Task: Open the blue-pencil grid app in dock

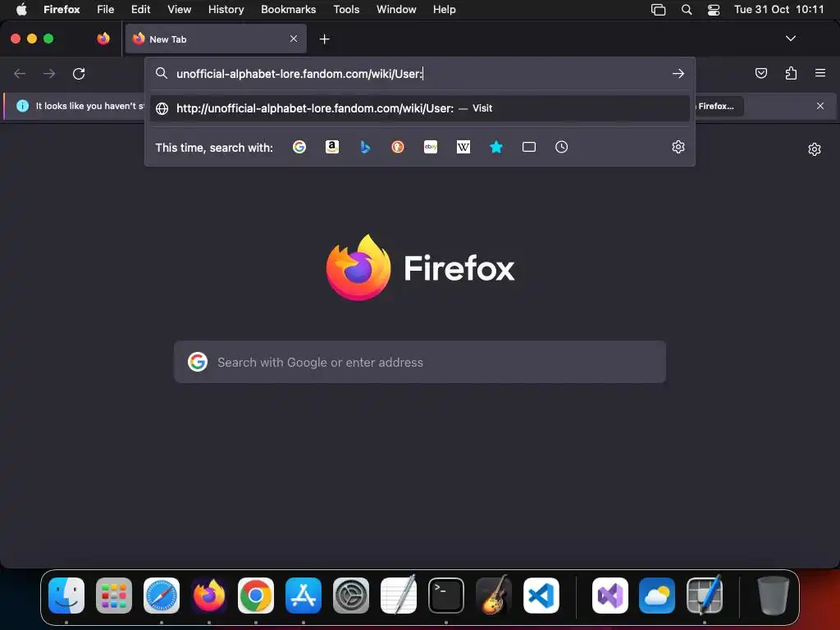Action: pos(705,596)
